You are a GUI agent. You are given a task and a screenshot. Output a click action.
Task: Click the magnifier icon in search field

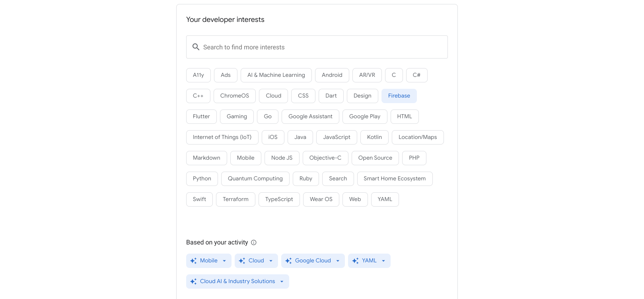click(x=196, y=47)
